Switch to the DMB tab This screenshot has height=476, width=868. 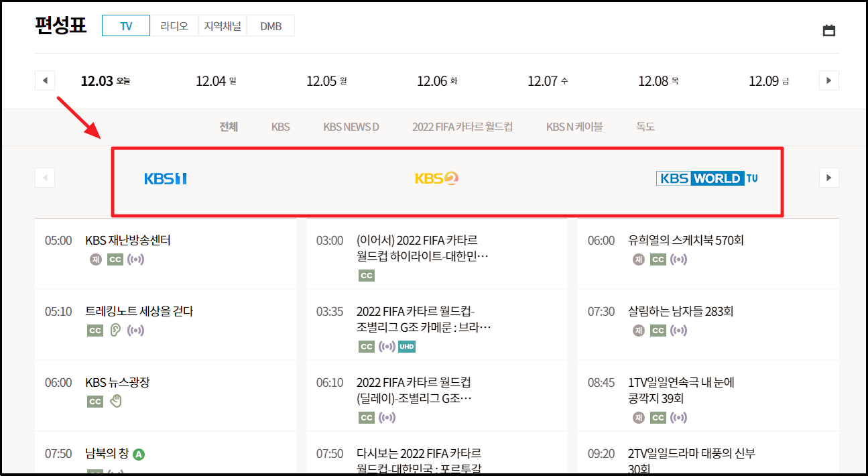pos(271,26)
